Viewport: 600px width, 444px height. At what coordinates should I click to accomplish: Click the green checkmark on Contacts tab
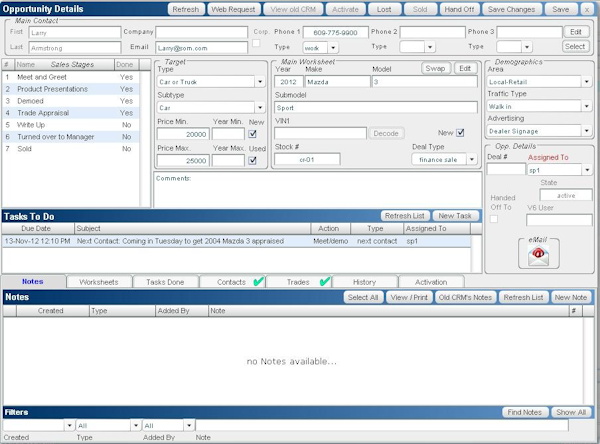coord(259,282)
